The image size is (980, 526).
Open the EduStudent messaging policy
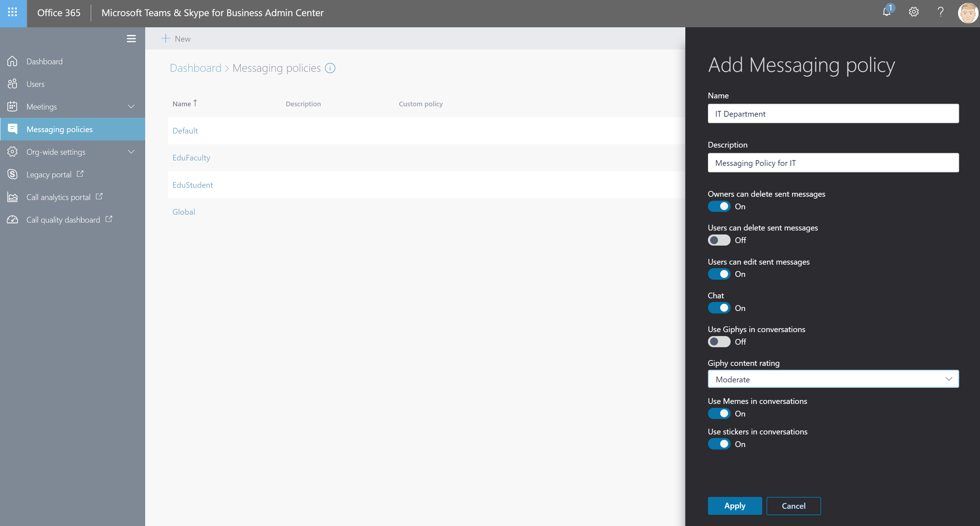[193, 185]
